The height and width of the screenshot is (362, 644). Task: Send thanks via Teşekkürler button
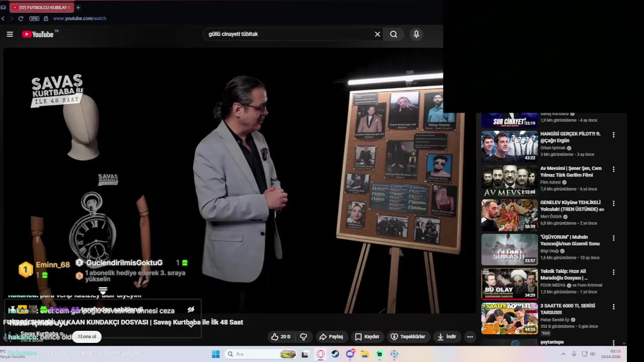click(x=408, y=337)
